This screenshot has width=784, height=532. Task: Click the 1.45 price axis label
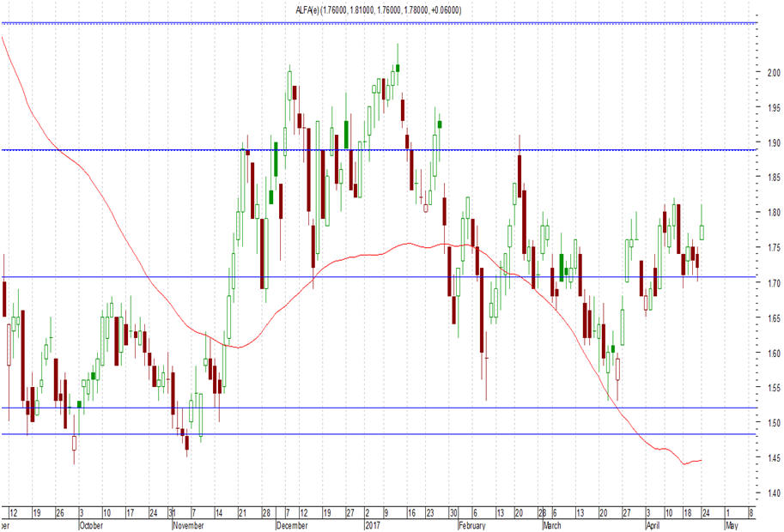pos(774,457)
